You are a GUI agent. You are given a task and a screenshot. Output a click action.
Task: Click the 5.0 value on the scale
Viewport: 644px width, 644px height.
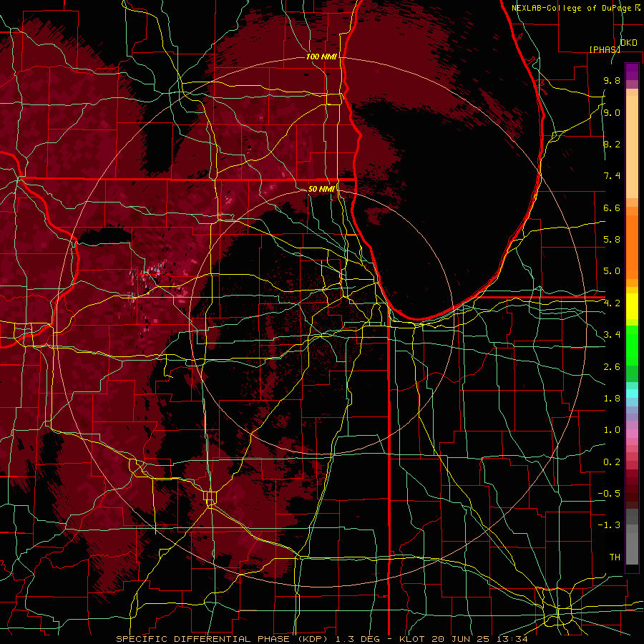click(x=612, y=271)
